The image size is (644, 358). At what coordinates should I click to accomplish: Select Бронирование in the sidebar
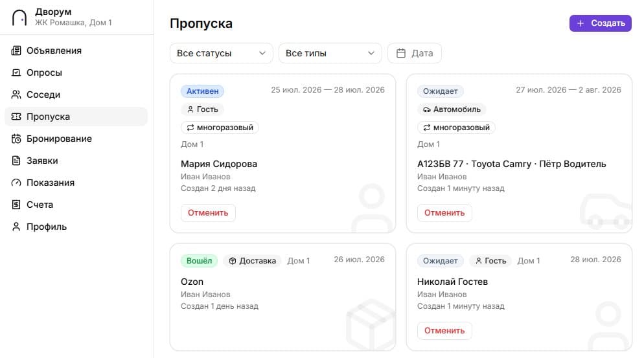76,139
